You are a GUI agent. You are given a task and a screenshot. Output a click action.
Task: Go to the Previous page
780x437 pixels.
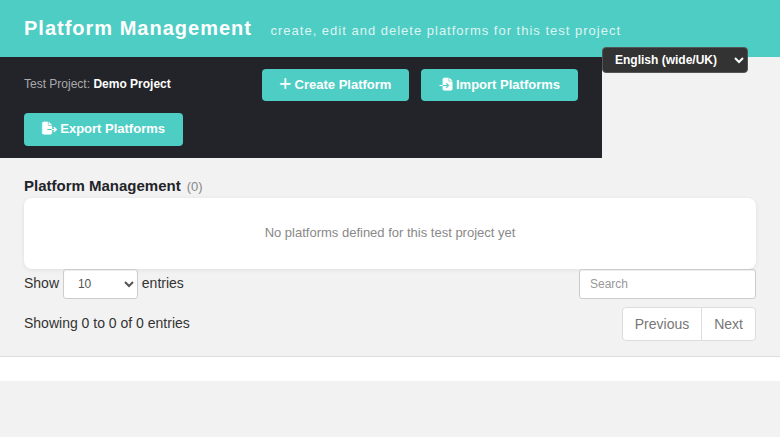coord(662,324)
